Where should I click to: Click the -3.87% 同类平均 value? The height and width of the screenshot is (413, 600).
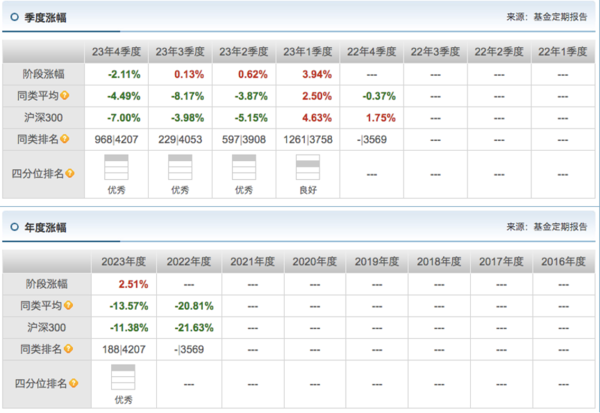point(251,96)
